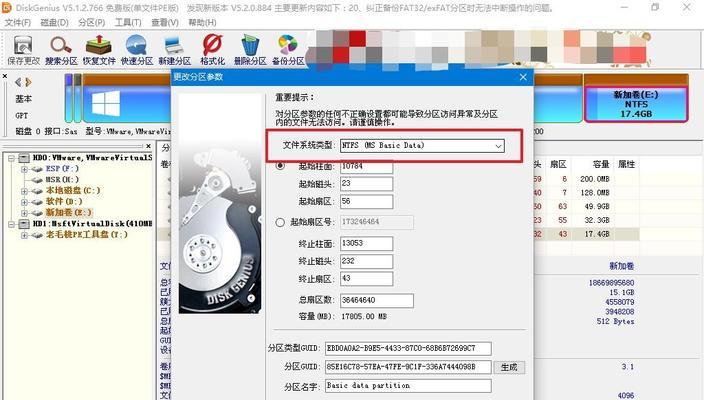Expand the 新加卷 (E:) tree node
This screenshot has width=704, height=400.
[x=25, y=213]
